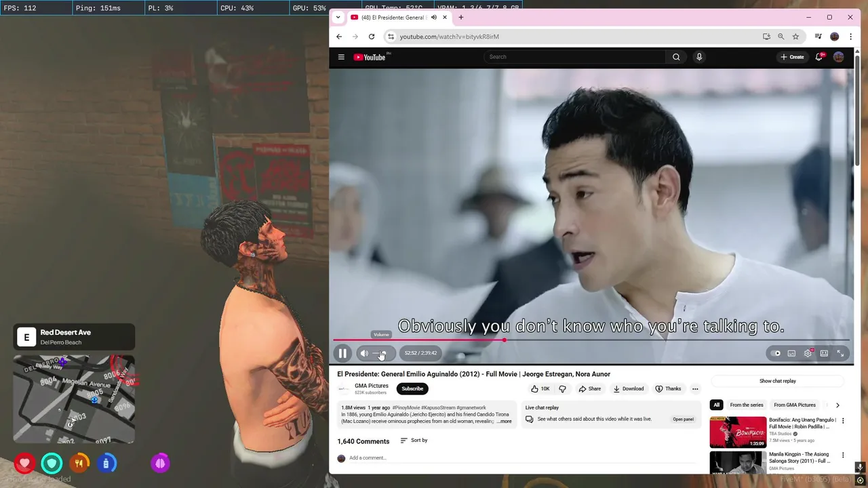The width and height of the screenshot is (868, 488).
Task: Open the GMA Pictures channel name
Action: [x=372, y=386]
